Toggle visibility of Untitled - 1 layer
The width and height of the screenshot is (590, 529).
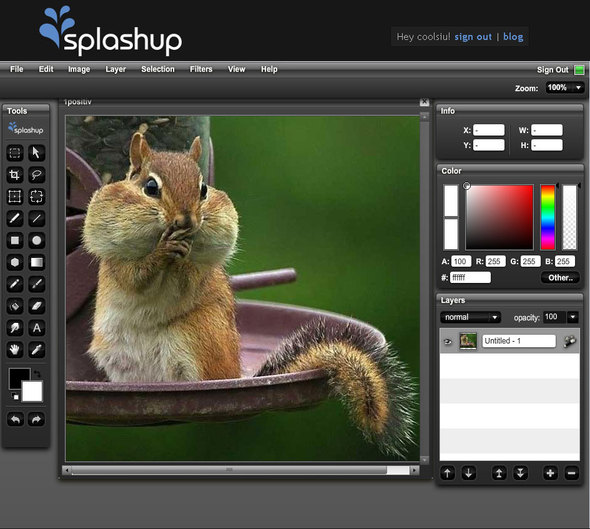pos(447,341)
